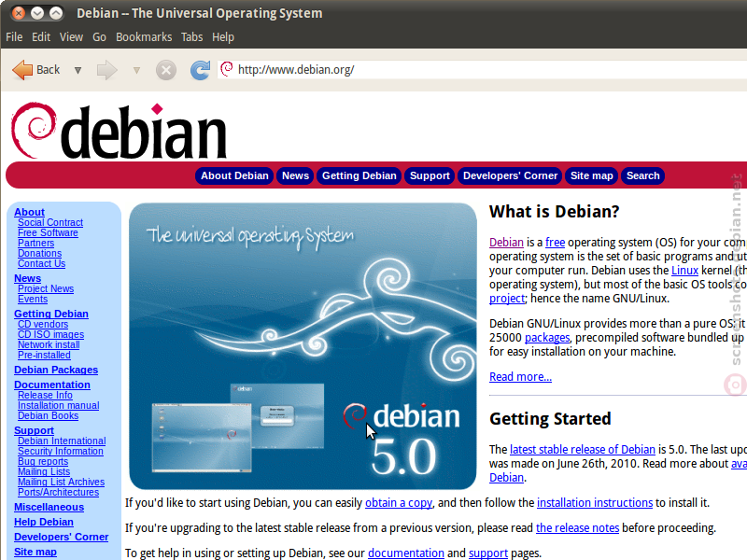Follow the packages link in description

click(x=547, y=338)
